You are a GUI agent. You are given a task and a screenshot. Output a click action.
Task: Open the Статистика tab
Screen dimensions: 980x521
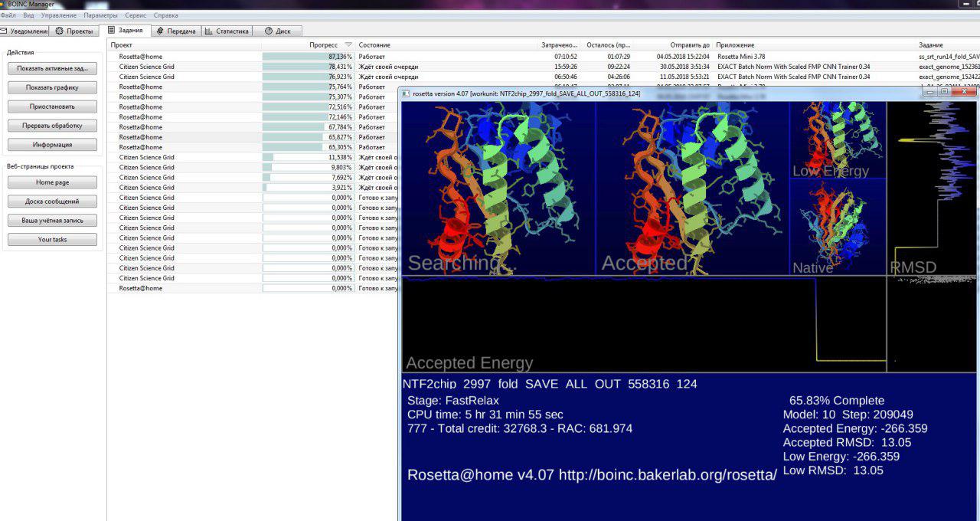(x=227, y=31)
